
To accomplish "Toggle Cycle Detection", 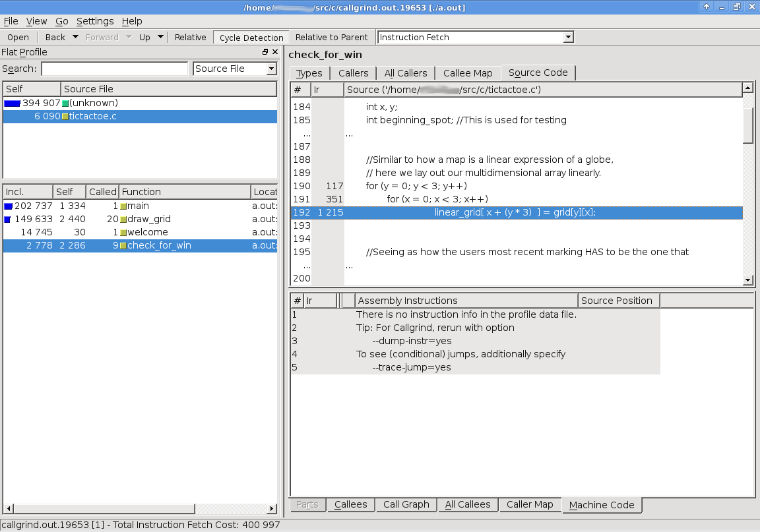I will point(251,38).
